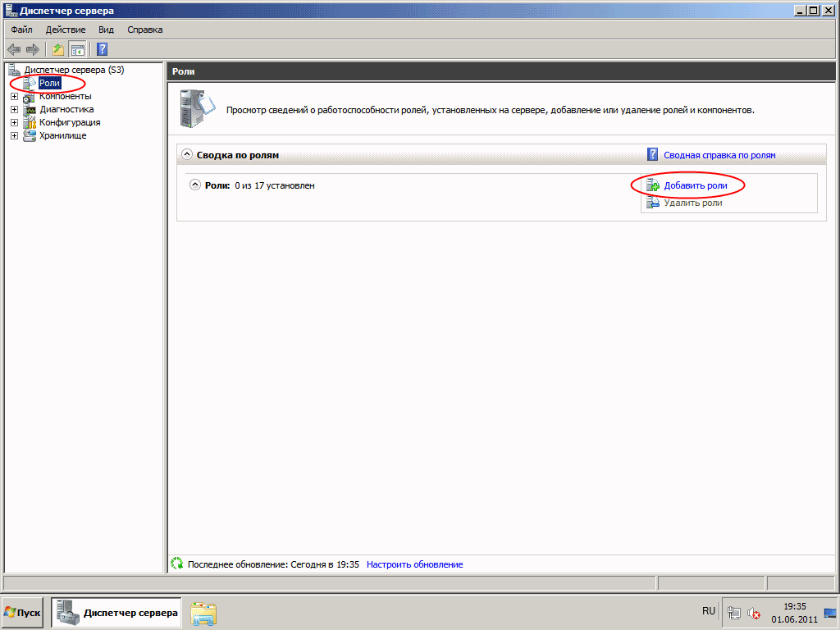The width and height of the screenshot is (840, 630).
Task: Open the blue Help toolbar icon
Action: point(103,49)
